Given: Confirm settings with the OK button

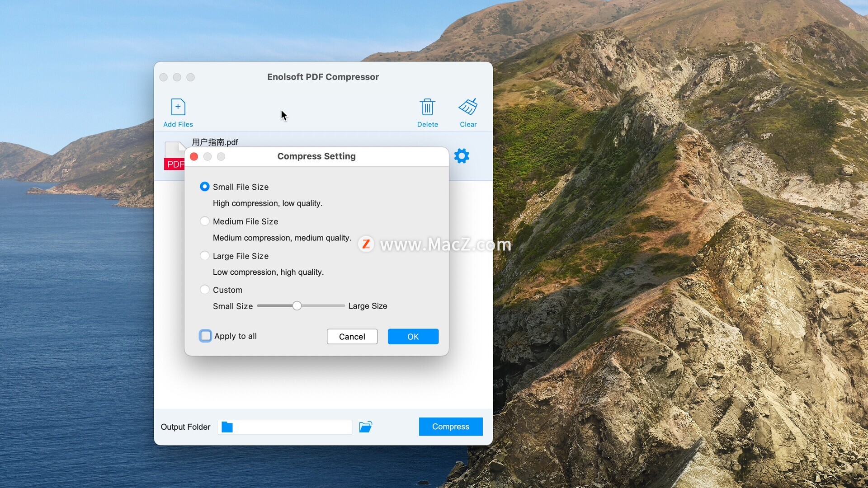Looking at the screenshot, I should pyautogui.click(x=413, y=337).
